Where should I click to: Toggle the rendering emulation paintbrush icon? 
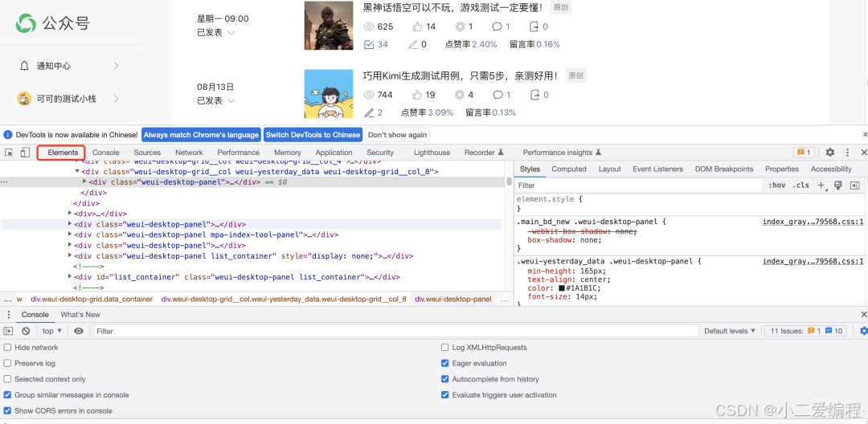838,185
